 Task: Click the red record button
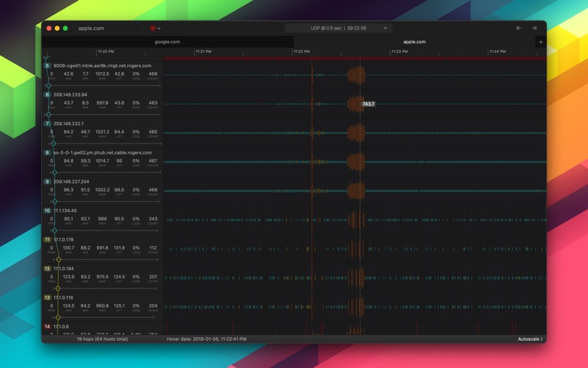click(152, 28)
